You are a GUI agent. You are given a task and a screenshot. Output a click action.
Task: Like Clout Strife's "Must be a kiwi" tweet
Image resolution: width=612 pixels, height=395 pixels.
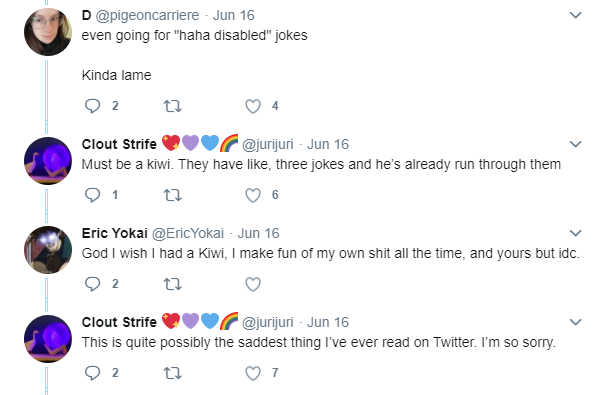coord(253,195)
